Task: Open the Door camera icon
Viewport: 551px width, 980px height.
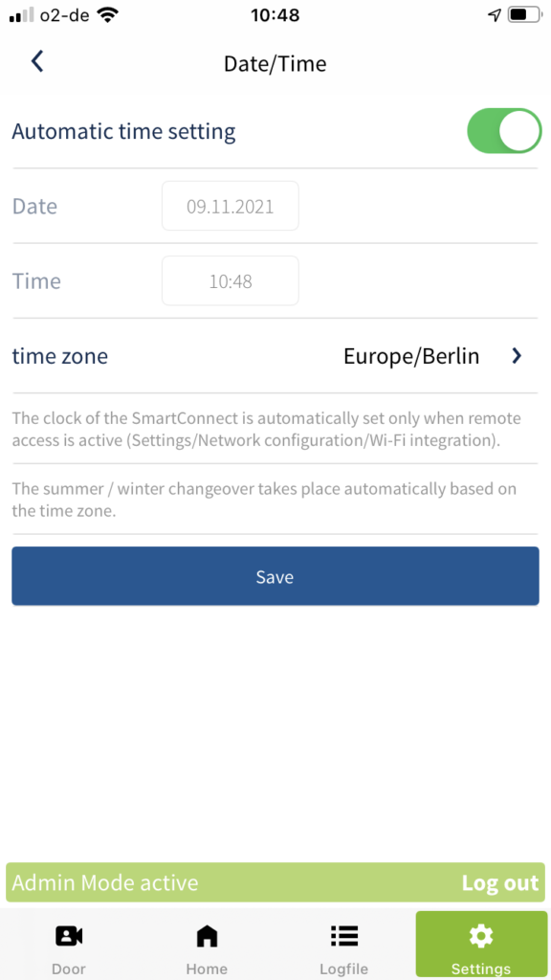Action: [x=69, y=936]
